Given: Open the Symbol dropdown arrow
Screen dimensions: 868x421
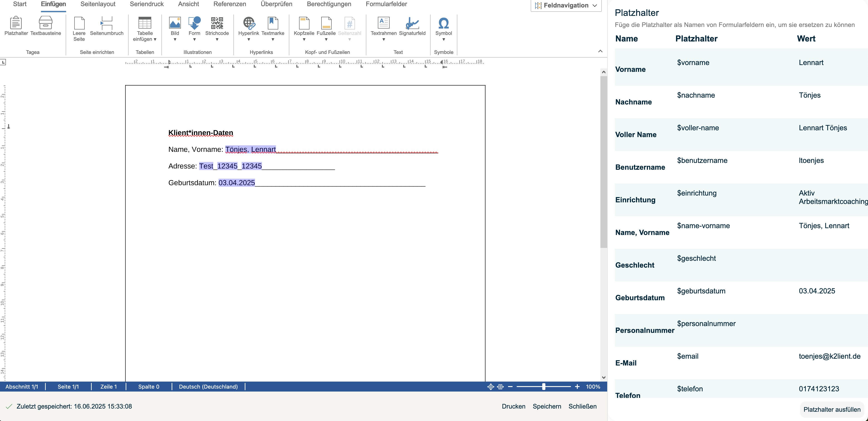Looking at the screenshot, I should coord(444,39).
